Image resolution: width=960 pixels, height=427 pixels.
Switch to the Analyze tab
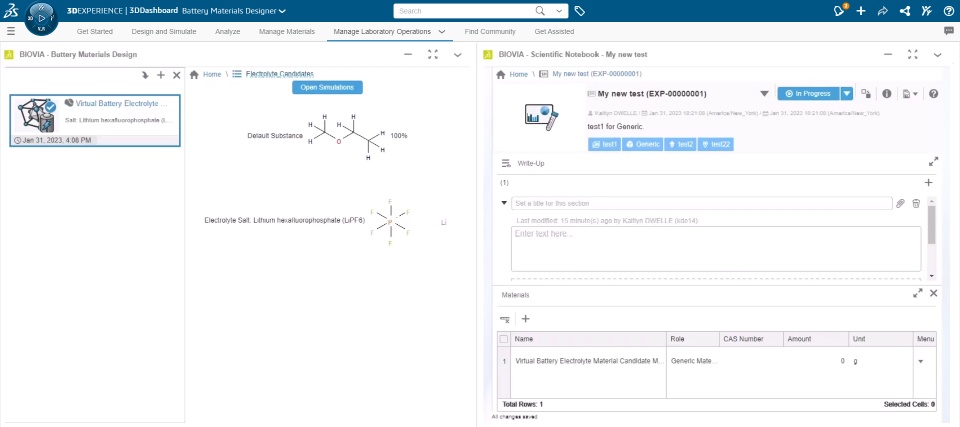(228, 32)
